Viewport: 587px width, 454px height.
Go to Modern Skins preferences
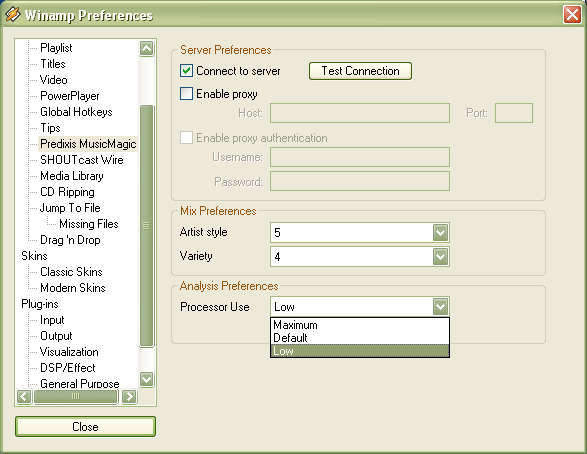[73, 288]
